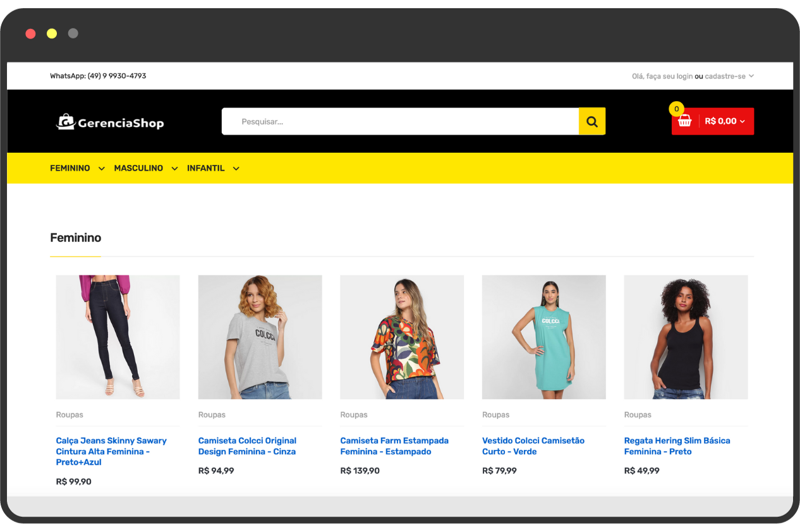800x532 pixels.
Task: Open the INFANTIL category menu
Action: (x=205, y=169)
